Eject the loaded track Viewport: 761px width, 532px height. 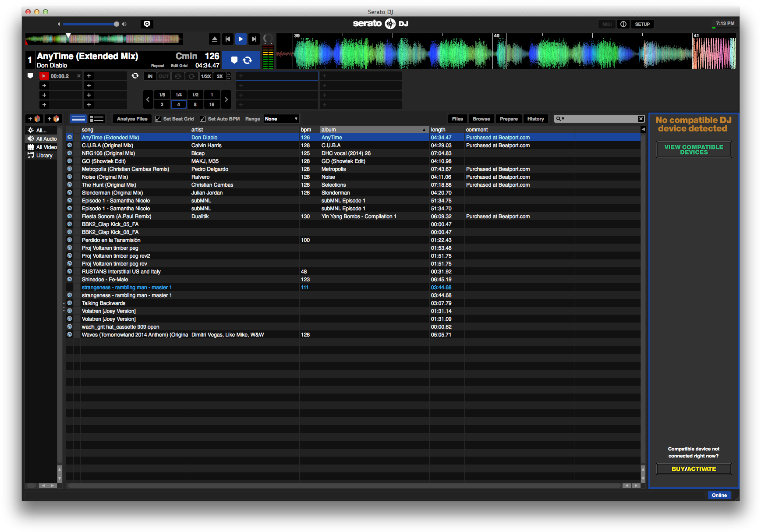point(215,39)
